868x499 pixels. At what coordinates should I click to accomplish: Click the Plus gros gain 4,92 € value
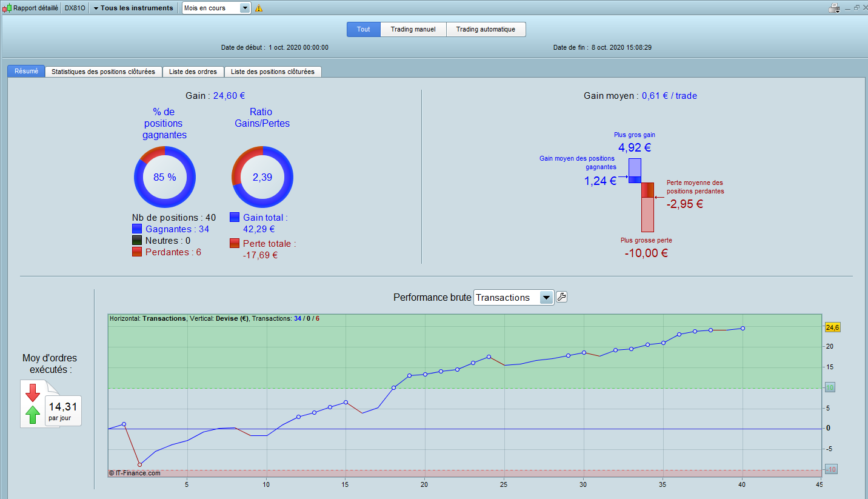[x=635, y=148]
